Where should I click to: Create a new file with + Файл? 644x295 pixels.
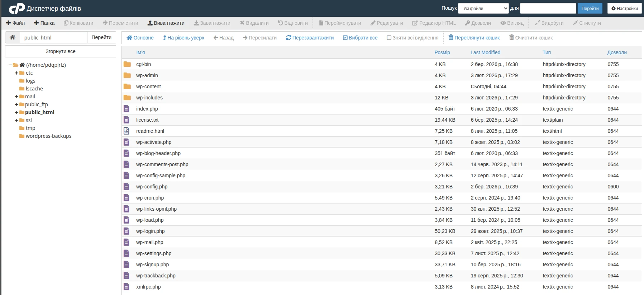pos(15,23)
